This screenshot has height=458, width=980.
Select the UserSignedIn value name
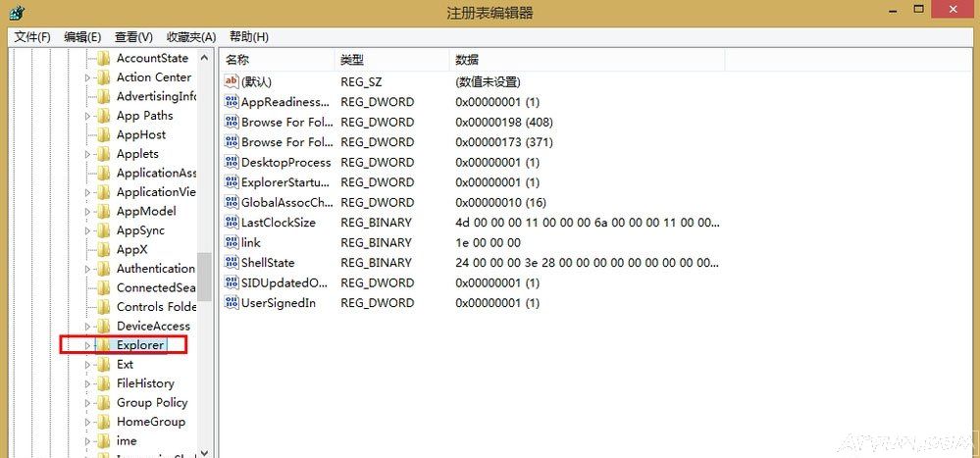point(279,303)
